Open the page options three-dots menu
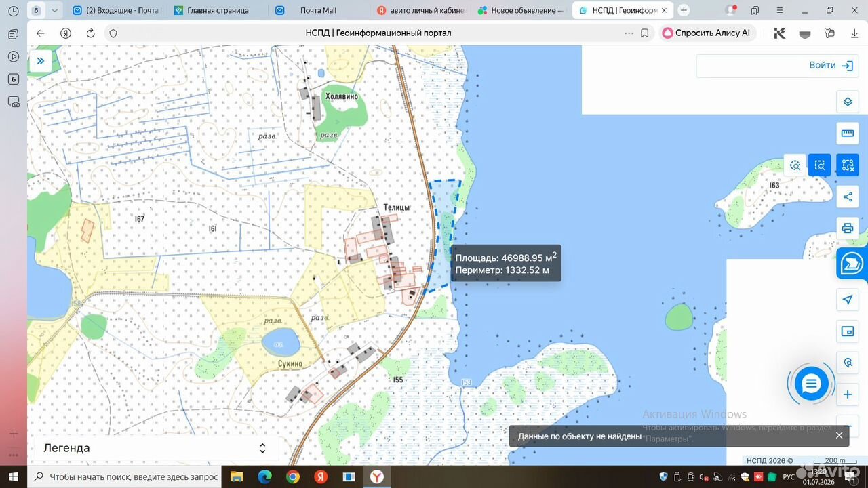Viewport: 868px width, 488px height. [x=629, y=33]
